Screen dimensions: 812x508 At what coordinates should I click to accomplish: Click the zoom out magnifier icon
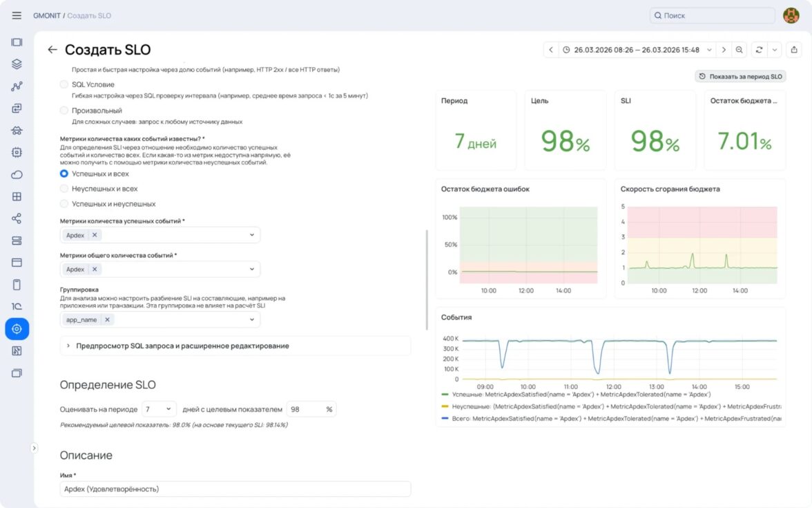739,50
